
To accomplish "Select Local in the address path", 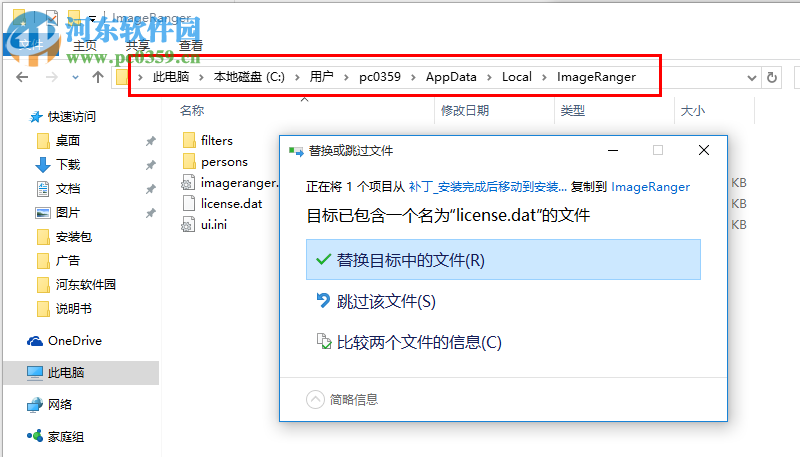I will point(516,77).
